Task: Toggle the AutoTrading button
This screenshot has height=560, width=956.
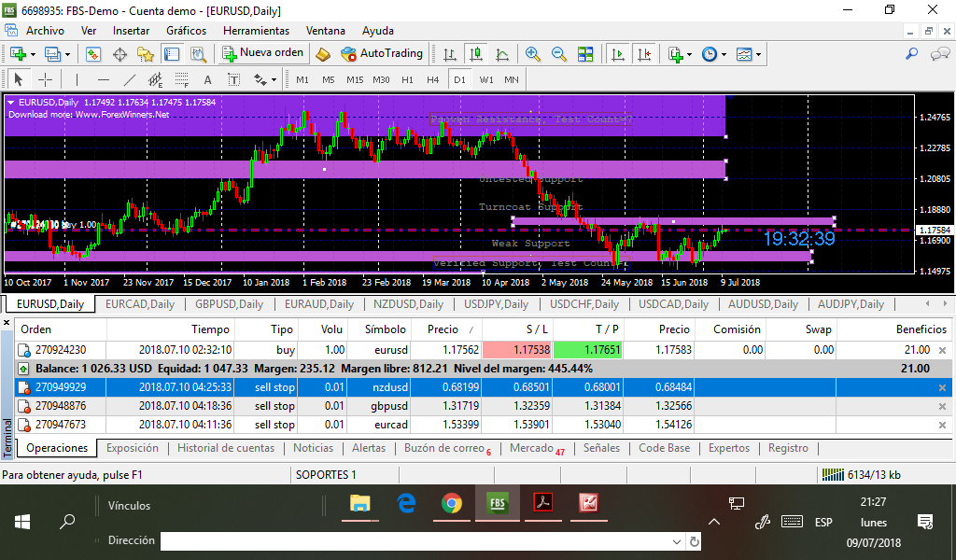Action: tap(382, 53)
